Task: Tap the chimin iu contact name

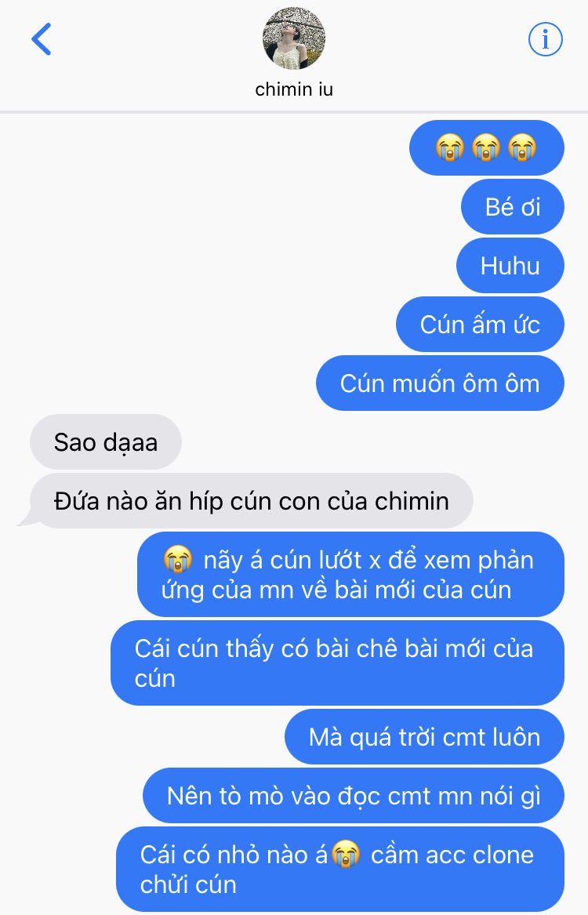Action: tap(294, 89)
